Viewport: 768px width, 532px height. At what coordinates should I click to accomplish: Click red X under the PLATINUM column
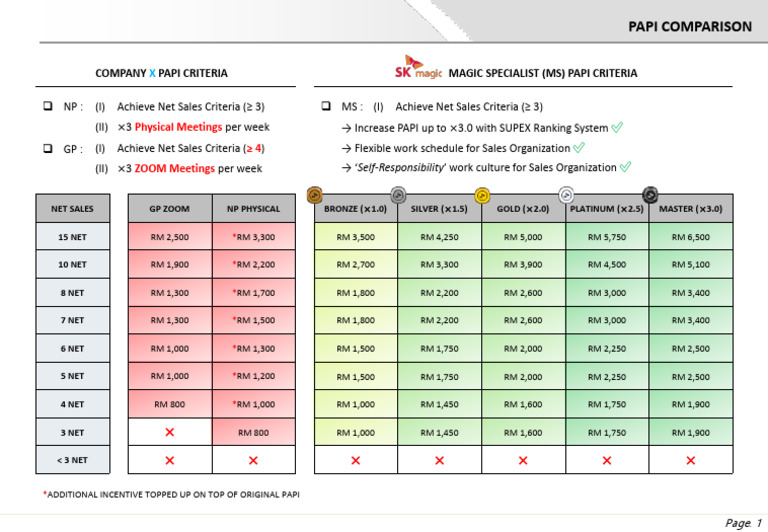tap(607, 460)
